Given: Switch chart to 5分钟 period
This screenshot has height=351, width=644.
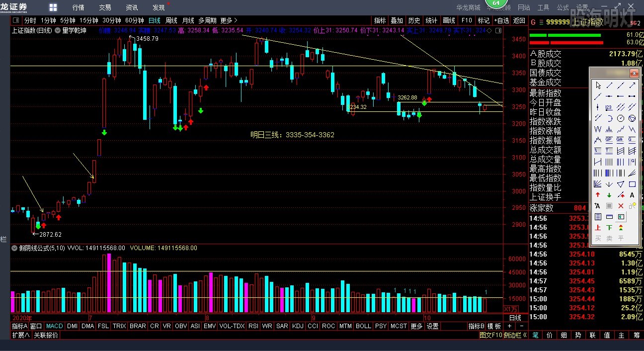Looking at the screenshot, I should (x=68, y=20).
